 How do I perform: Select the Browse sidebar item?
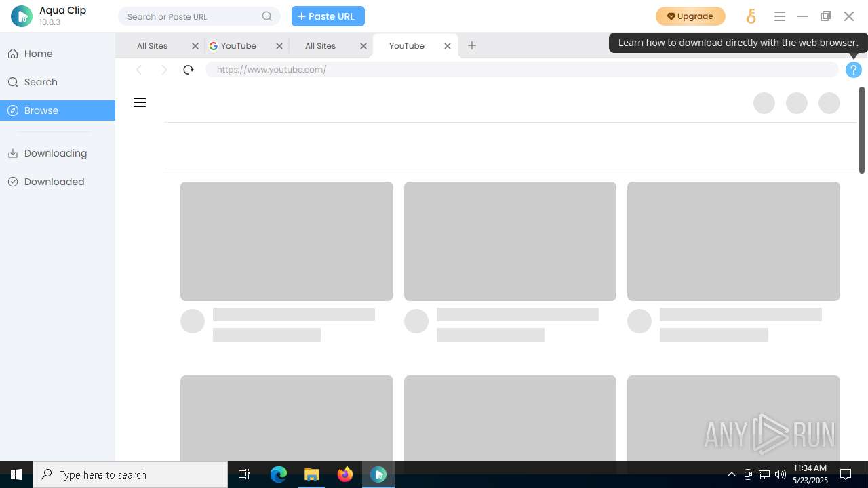point(58,110)
